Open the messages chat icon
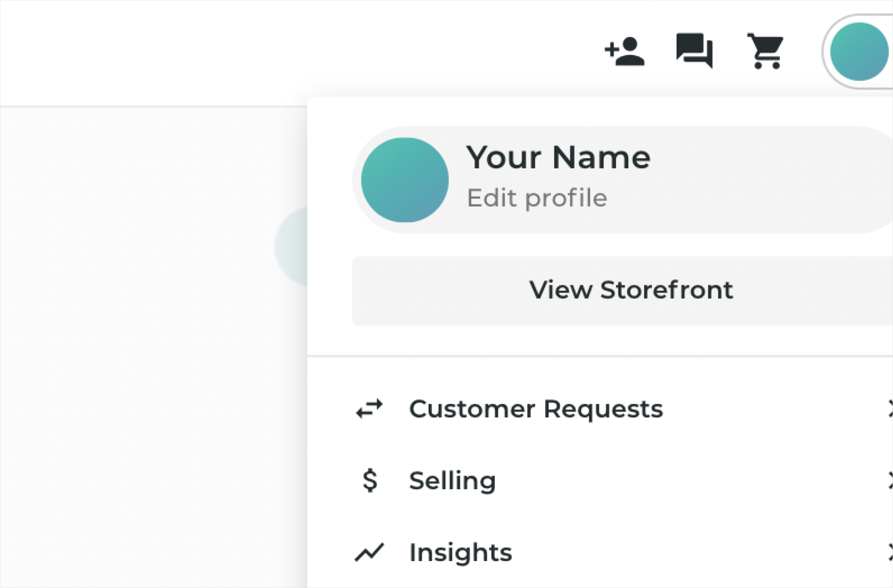 tap(695, 51)
